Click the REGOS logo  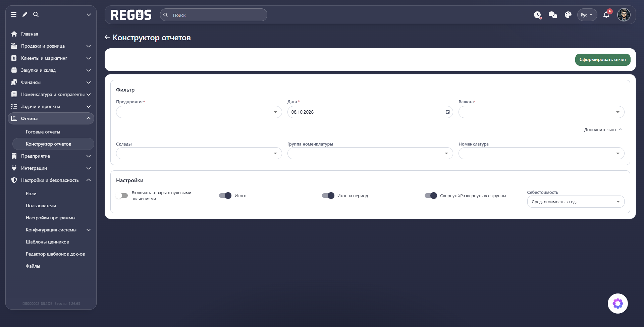pyautogui.click(x=131, y=15)
